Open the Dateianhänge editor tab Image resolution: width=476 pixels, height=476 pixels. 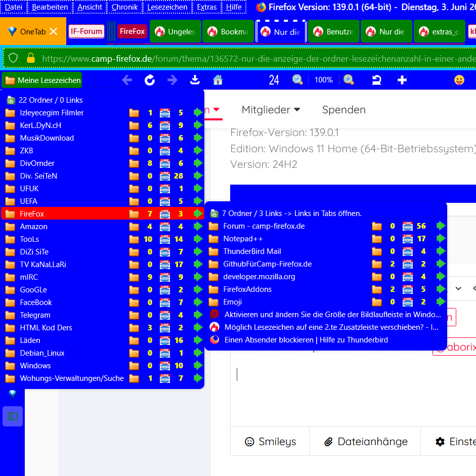point(365,442)
